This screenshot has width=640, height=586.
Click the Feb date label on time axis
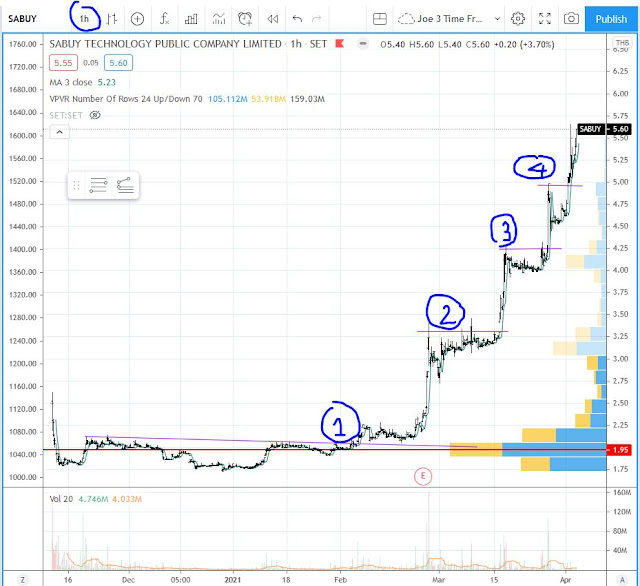click(340, 579)
